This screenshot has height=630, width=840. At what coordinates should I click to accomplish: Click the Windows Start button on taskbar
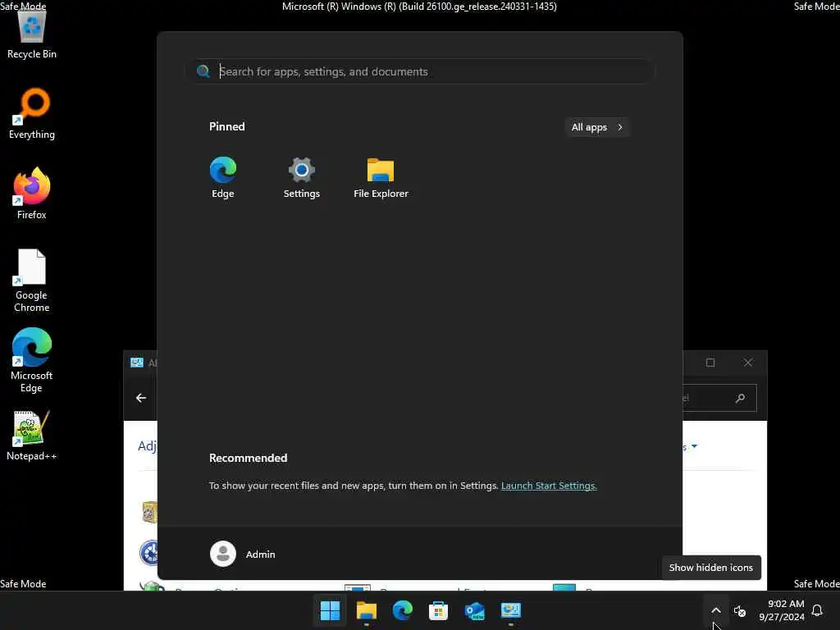point(330,610)
